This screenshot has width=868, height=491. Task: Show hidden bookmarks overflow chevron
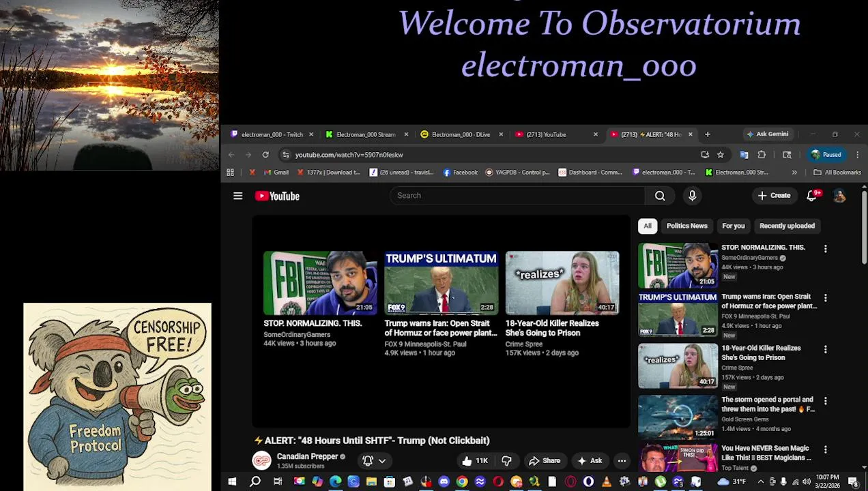coord(794,173)
